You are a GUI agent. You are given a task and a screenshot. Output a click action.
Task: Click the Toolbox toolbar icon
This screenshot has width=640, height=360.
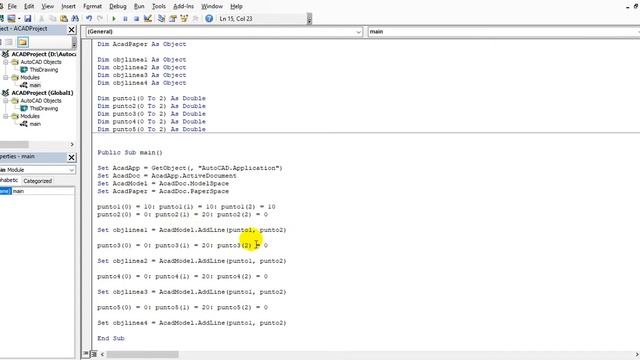(x=196, y=18)
